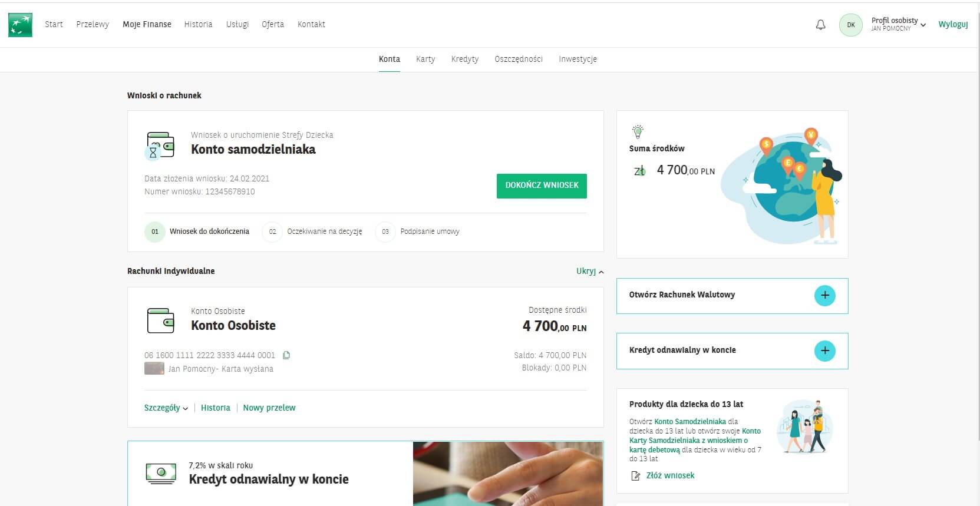980x506 pixels.
Task: Click Blokady: 0,00 PLN
Action: click(554, 368)
